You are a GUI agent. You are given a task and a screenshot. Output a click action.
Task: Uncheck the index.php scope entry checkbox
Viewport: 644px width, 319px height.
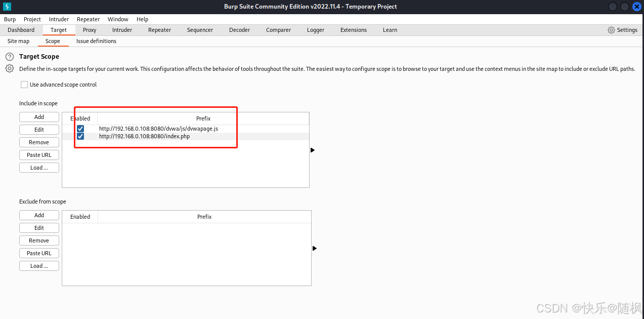point(80,136)
